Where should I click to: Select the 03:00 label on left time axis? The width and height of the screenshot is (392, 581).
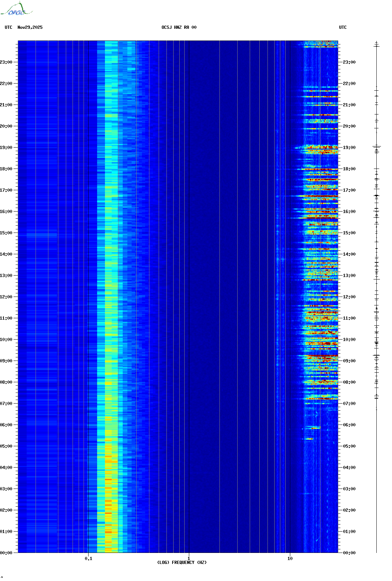[x=6, y=489]
